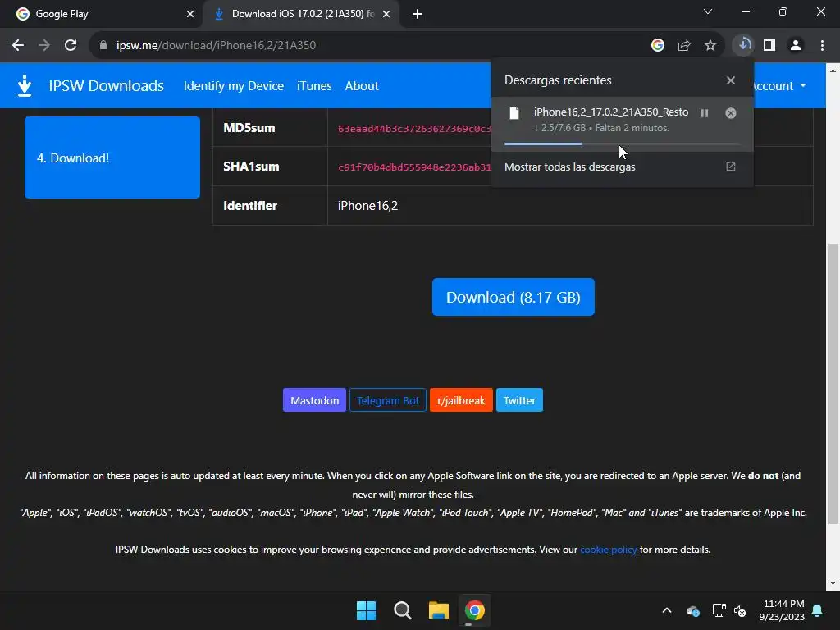This screenshot has height=630, width=840.
Task: Open the Windows Start menu
Action: tap(367, 610)
